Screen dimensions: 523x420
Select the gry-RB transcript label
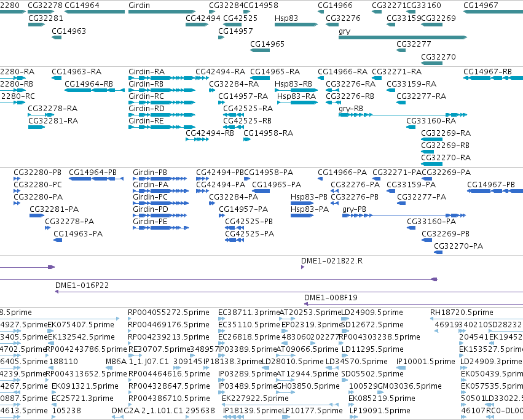tap(351, 109)
